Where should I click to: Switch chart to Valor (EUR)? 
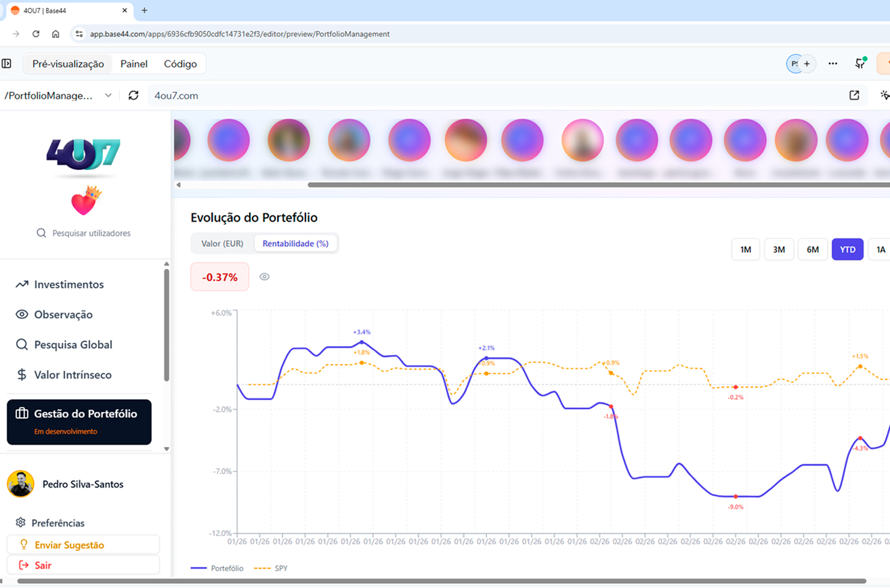point(222,244)
